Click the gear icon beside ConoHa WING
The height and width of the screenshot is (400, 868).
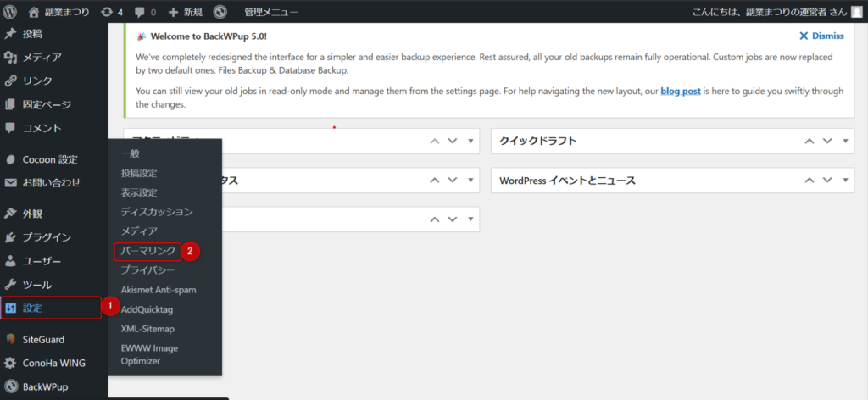coord(10,364)
